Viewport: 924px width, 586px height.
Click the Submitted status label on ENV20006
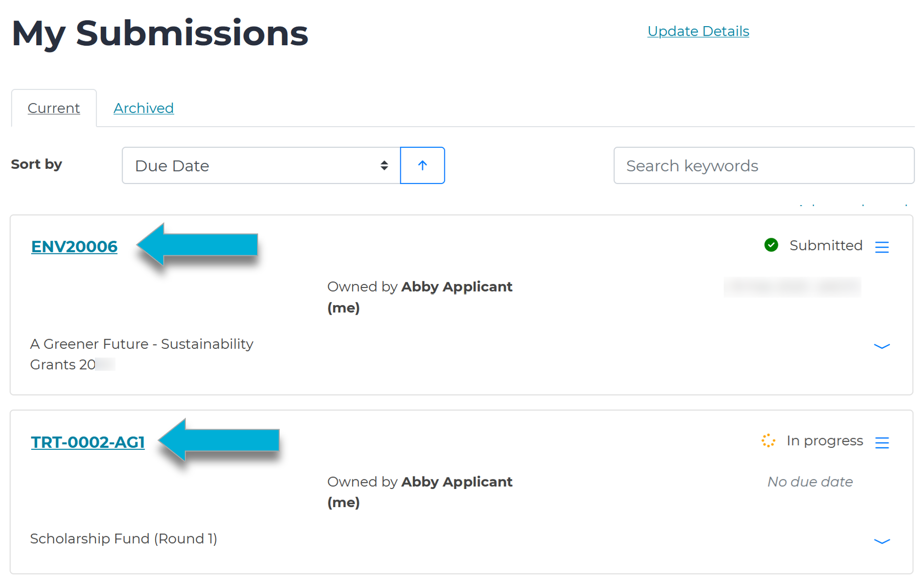point(826,245)
